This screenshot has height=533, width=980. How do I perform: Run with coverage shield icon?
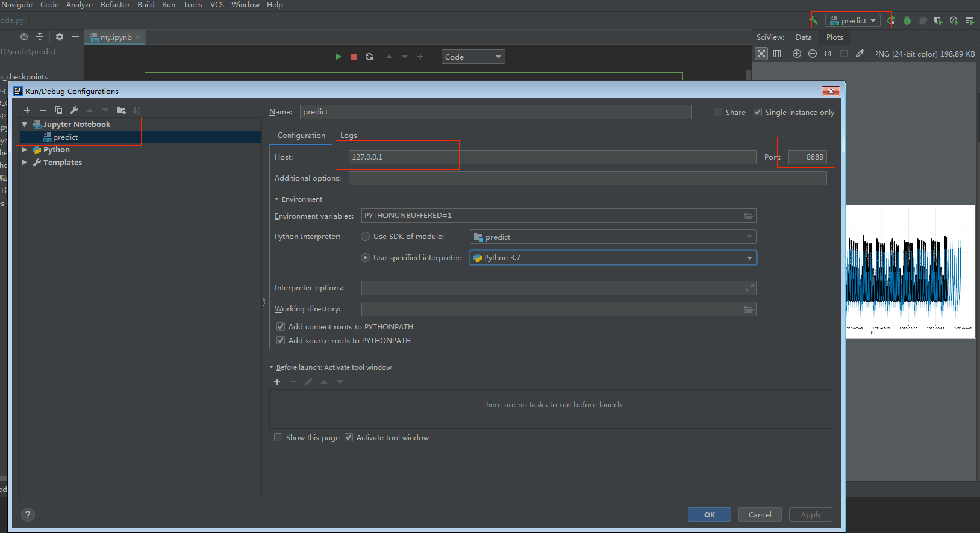[x=938, y=20]
